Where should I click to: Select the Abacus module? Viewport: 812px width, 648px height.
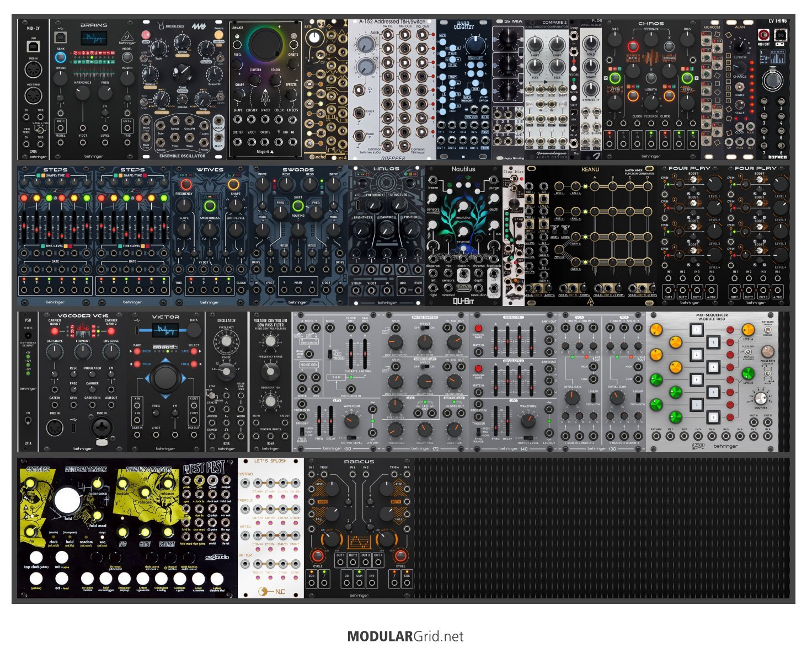click(359, 528)
